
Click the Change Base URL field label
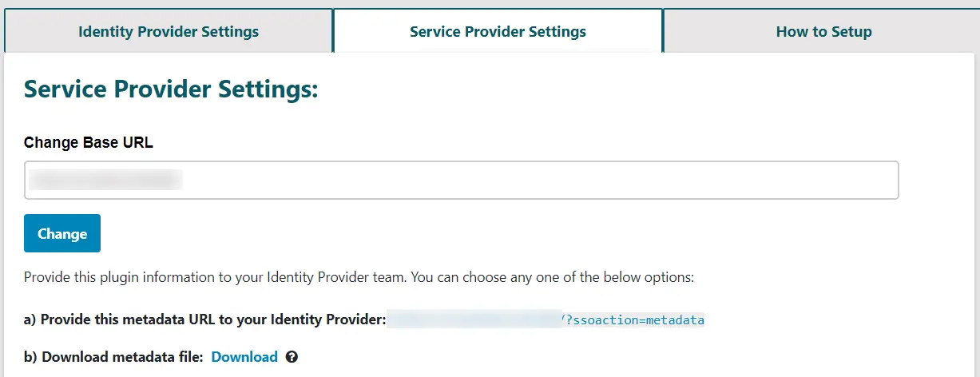click(89, 143)
